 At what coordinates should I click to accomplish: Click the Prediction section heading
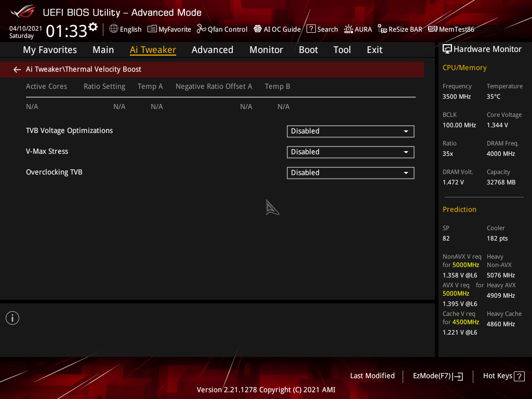[459, 210]
